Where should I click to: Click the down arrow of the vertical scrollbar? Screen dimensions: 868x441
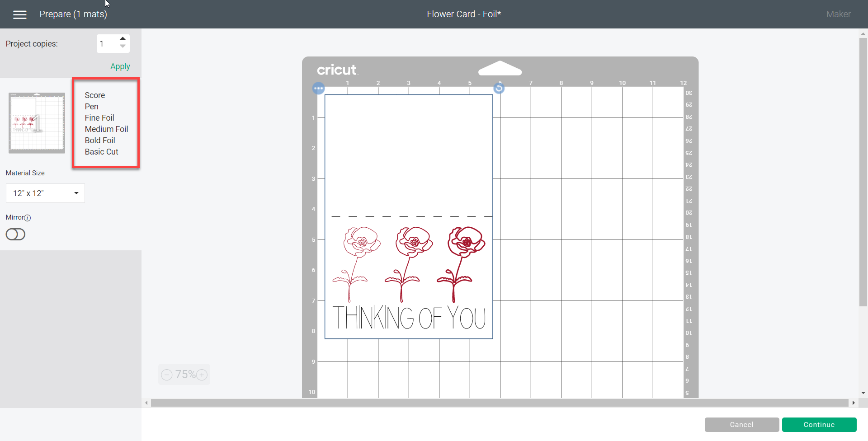pos(863,393)
